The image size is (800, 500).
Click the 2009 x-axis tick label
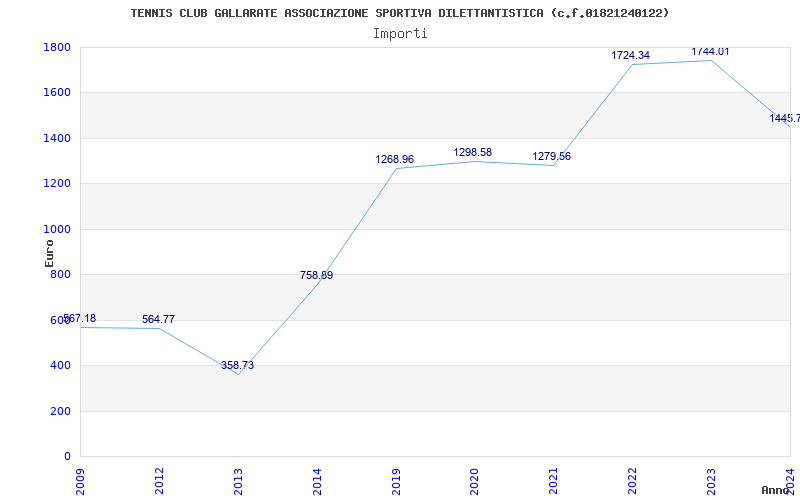[80, 481]
